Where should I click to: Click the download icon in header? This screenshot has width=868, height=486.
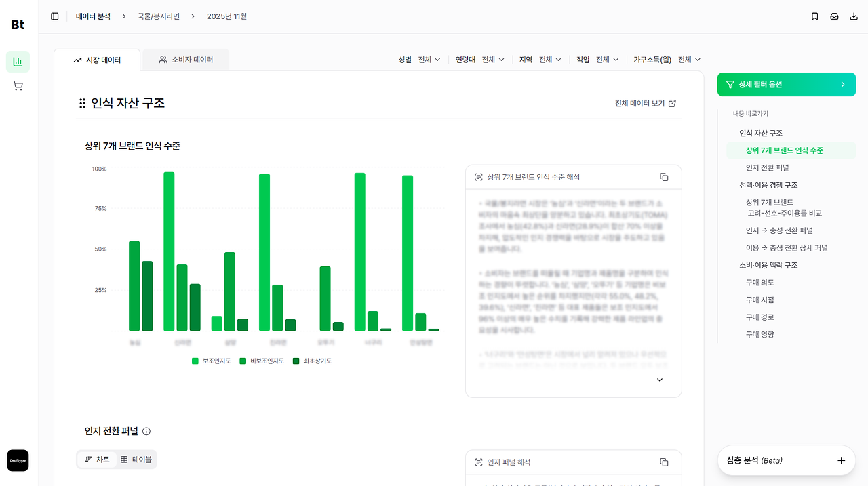[854, 16]
